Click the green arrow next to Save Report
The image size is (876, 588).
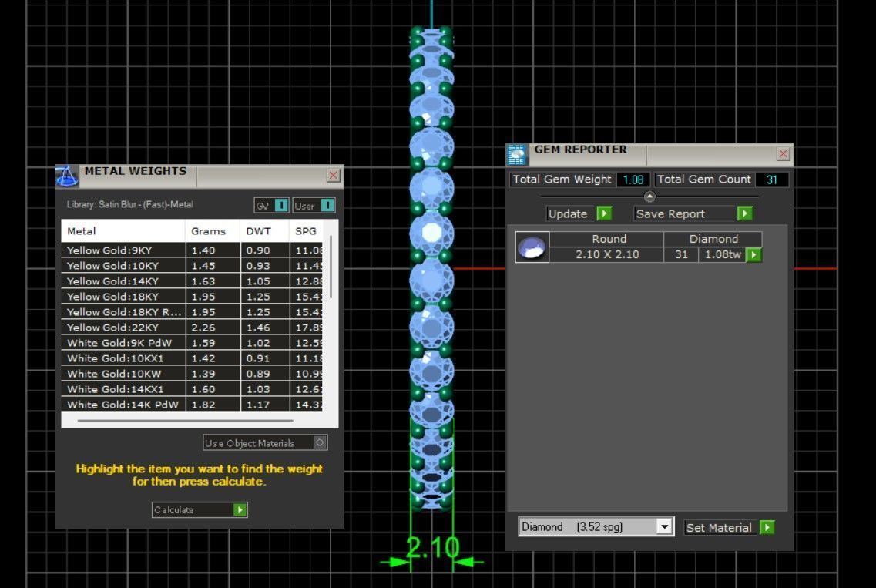click(745, 213)
